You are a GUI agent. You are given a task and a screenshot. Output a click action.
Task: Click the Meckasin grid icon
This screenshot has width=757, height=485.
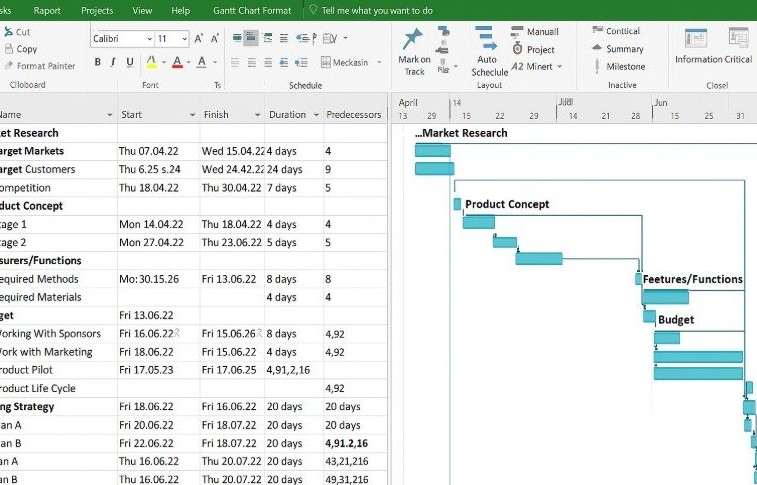tap(325, 62)
